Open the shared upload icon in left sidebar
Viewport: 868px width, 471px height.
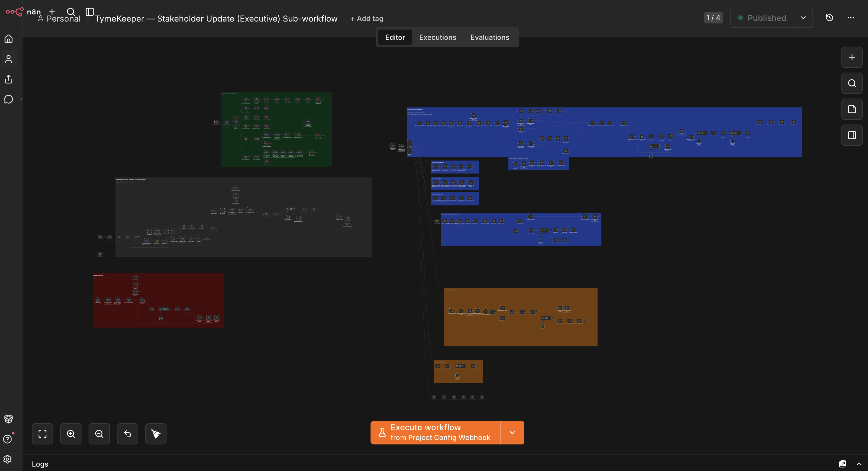coord(9,79)
